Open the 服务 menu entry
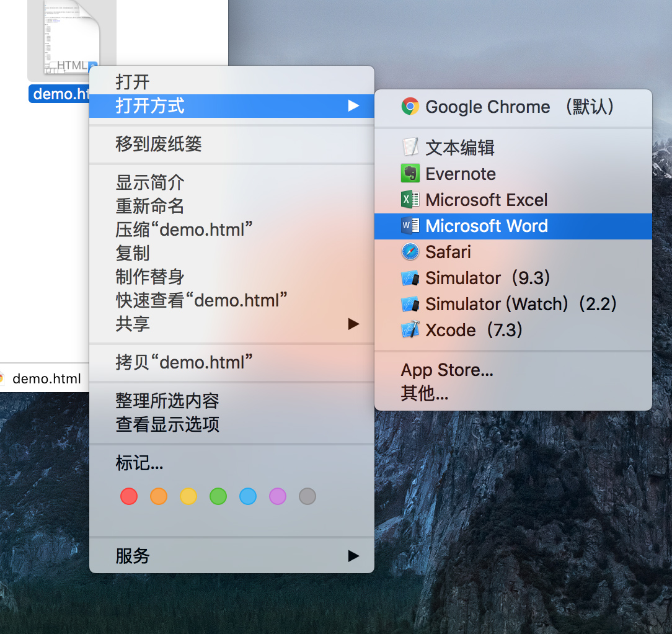The height and width of the screenshot is (634, 672). coord(231,556)
